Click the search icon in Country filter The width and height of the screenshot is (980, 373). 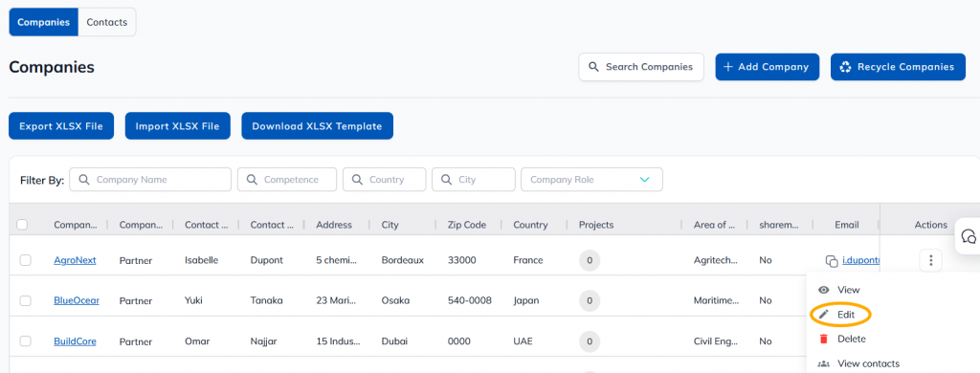(x=357, y=179)
